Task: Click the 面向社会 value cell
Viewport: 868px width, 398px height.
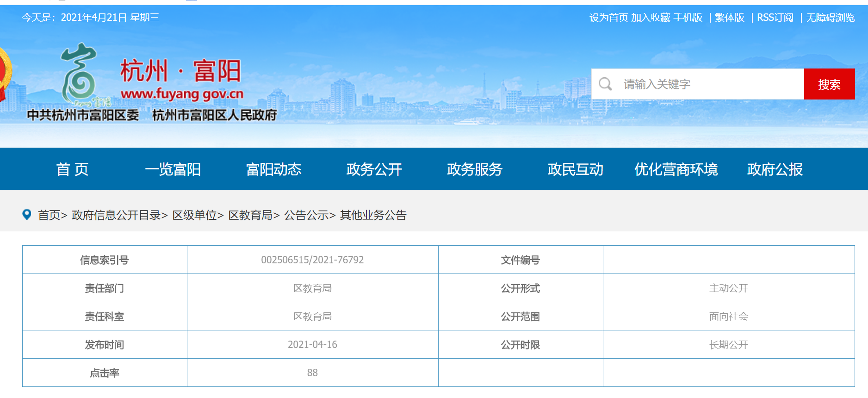Action: (729, 317)
